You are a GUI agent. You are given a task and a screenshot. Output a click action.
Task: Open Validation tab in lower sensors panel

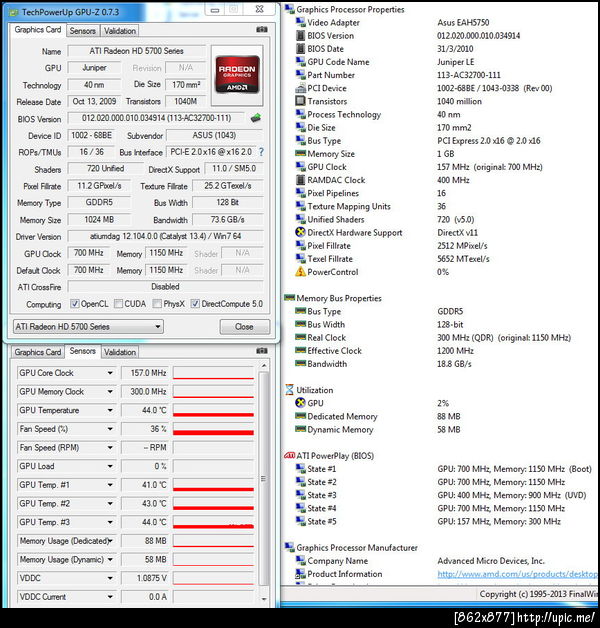tap(120, 352)
